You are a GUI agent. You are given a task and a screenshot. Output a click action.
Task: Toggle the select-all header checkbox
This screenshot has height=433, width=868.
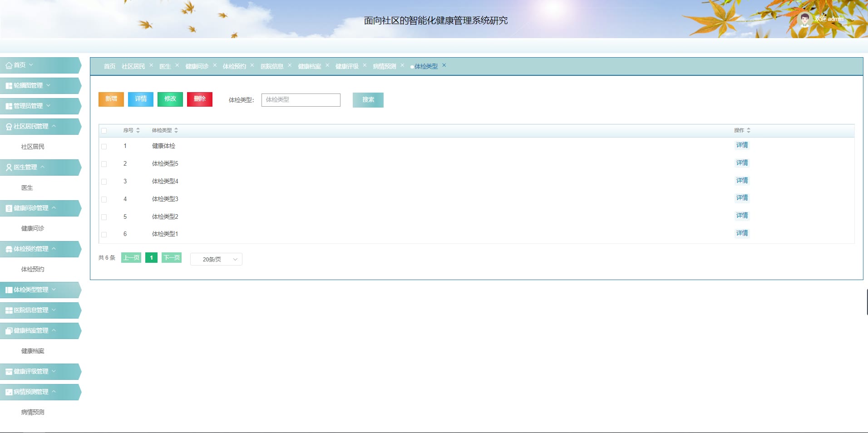104,131
